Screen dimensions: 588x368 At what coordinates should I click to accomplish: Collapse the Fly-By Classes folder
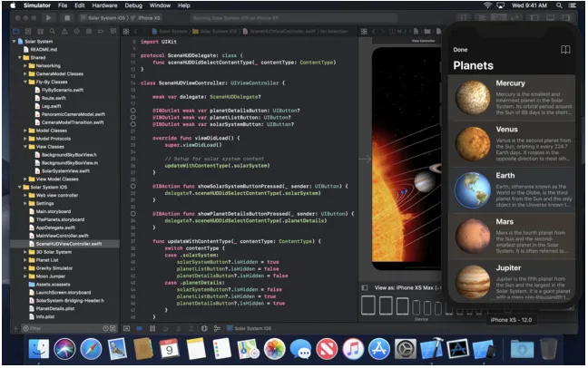coord(25,82)
